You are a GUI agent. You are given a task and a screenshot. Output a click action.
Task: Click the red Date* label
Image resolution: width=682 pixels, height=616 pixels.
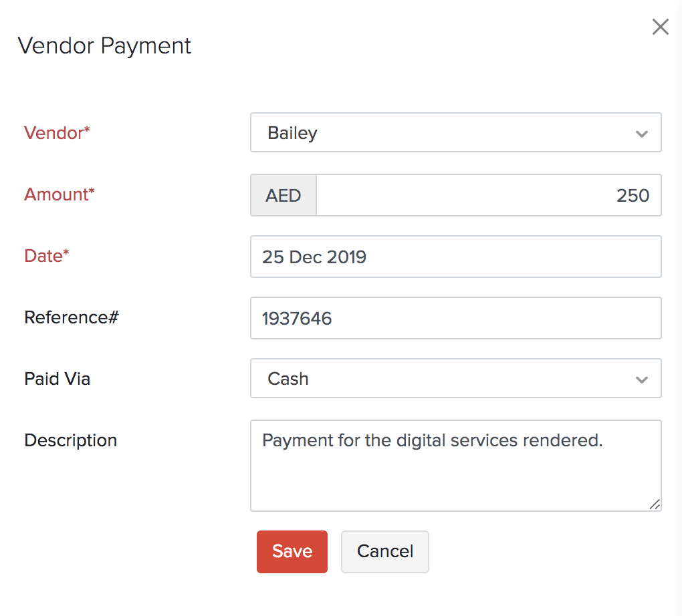47,256
